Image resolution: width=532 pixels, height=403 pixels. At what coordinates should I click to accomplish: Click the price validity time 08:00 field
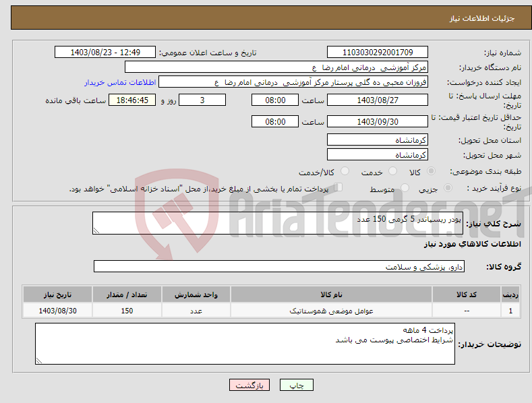point(275,121)
